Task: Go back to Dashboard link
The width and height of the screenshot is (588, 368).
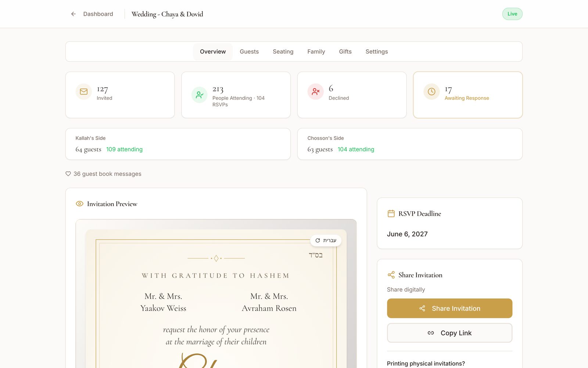Action: [x=98, y=14]
